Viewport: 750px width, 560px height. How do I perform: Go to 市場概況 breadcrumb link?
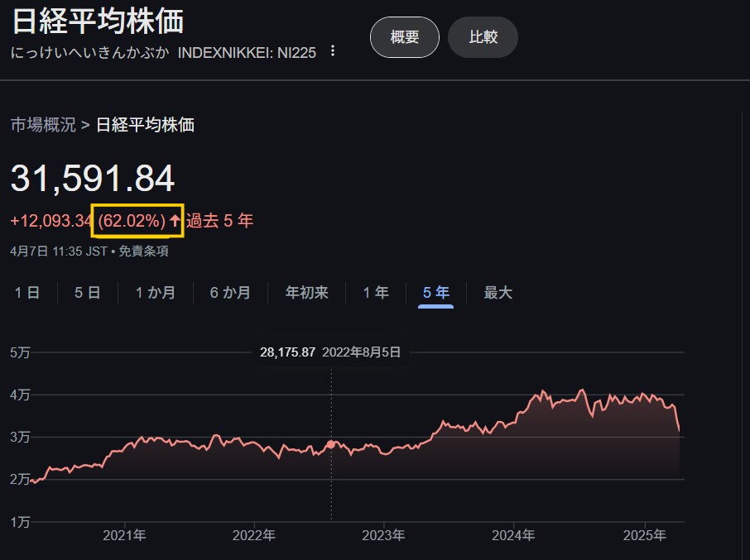pyautogui.click(x=42, y=125)
